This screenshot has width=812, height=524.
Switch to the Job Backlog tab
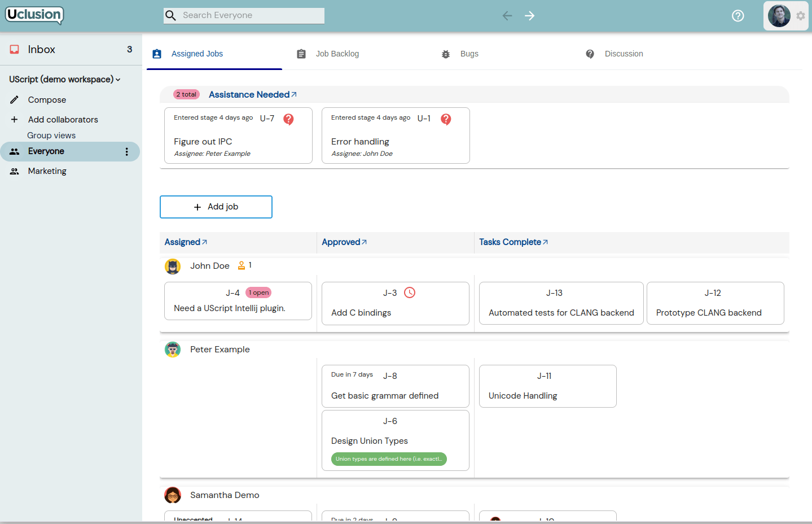(x=337, y=54)
